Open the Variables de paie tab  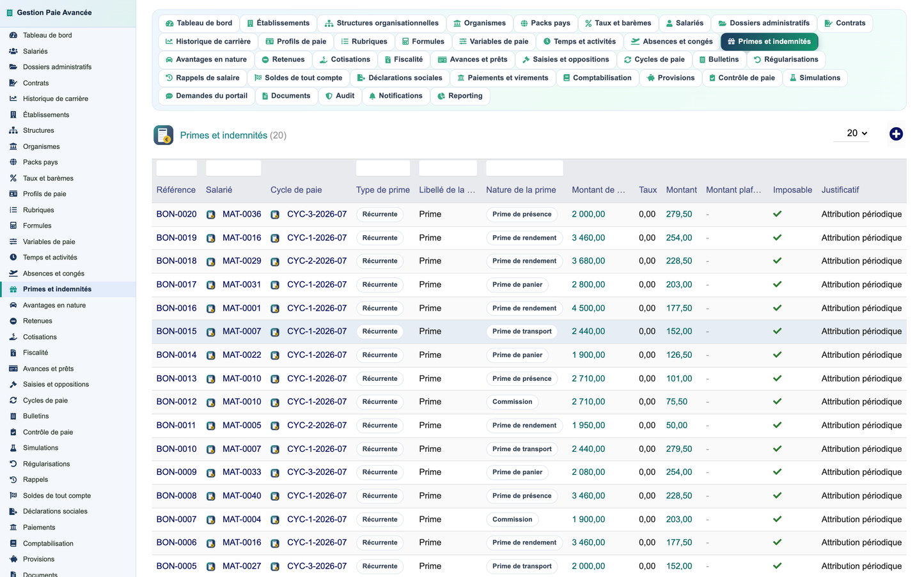[x=494, y=42]
